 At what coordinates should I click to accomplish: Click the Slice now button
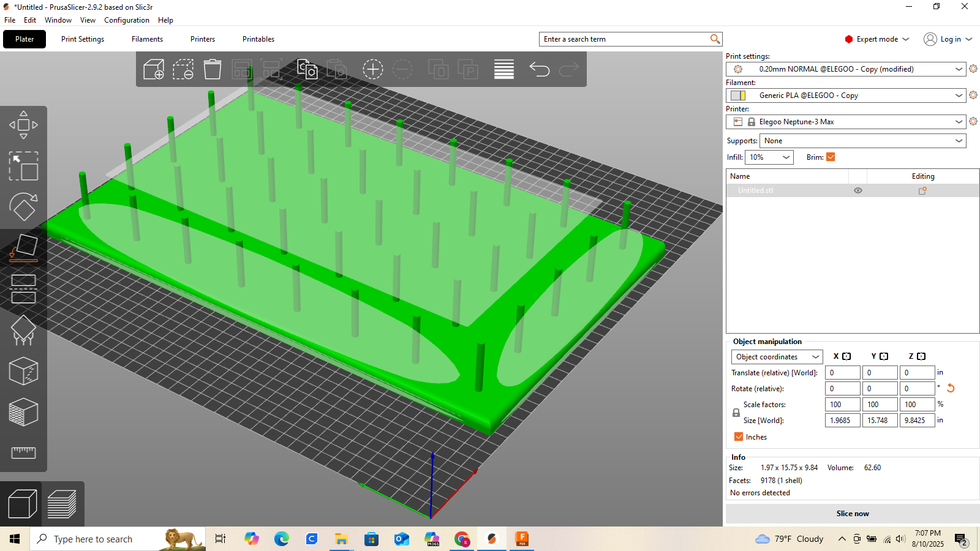(853, 514)
